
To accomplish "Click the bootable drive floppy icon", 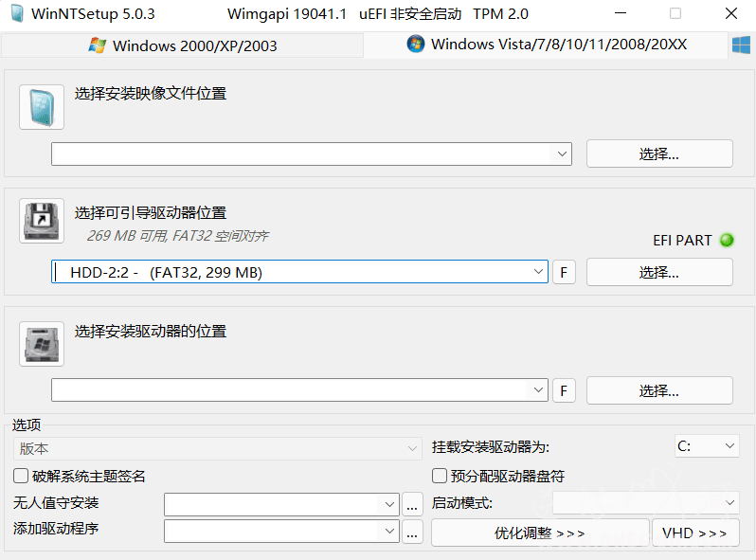I will click(42, 221).
